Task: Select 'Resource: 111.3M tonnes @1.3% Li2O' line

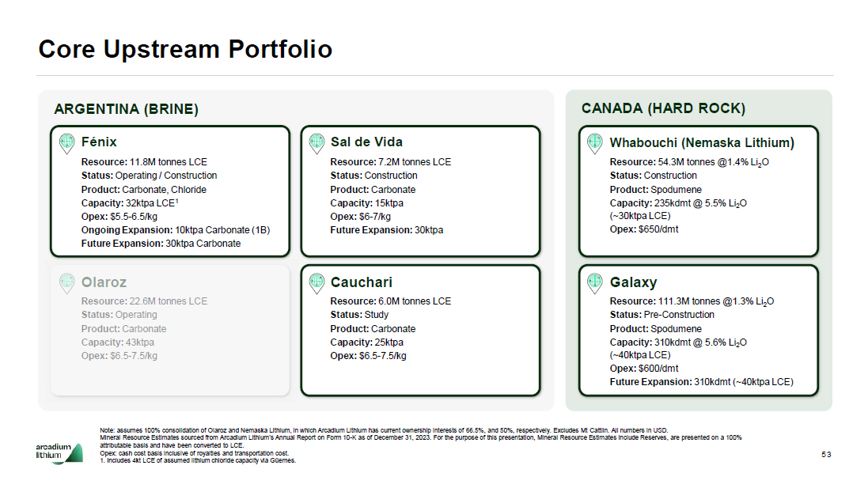Action: click(692, 301)
